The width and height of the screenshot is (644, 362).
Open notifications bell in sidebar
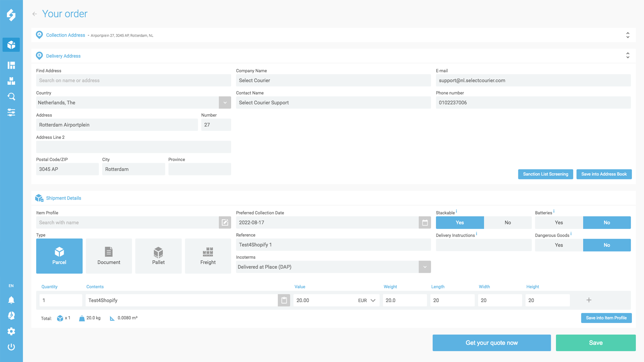click(x=11, y=300)
